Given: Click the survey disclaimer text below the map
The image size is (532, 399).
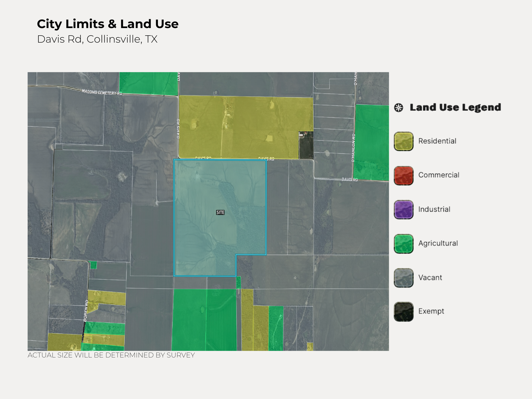Looking at the screenshot, I should point(111,355).
